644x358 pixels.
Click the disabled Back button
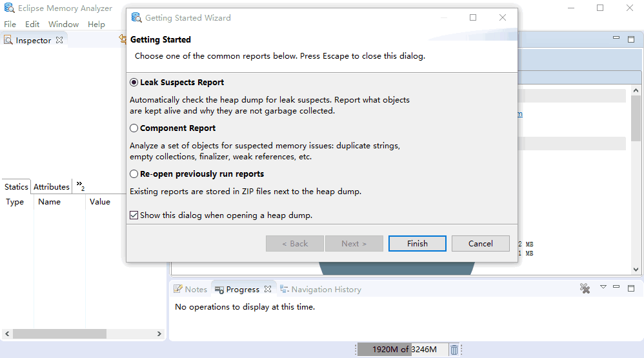click(295, 243)
